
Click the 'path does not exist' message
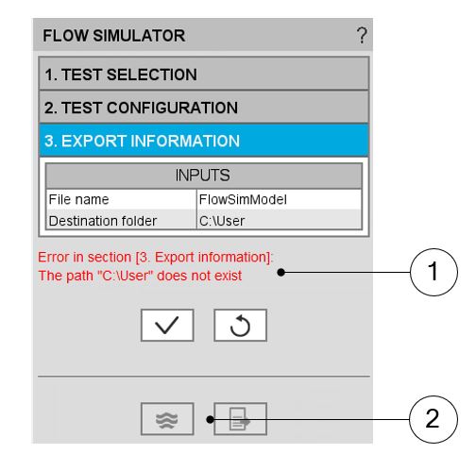tap(140, 276)
